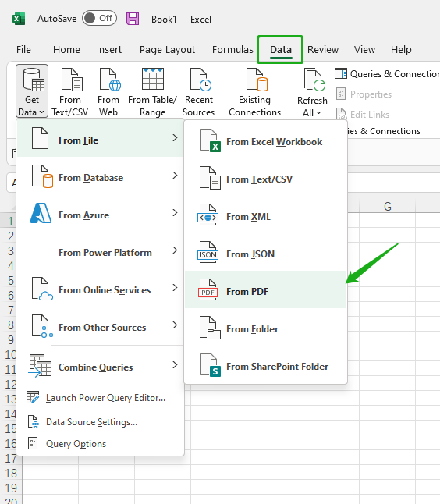440x504 pixels.
Task: Select From Power Platform menu item
Action: [100, 253]
